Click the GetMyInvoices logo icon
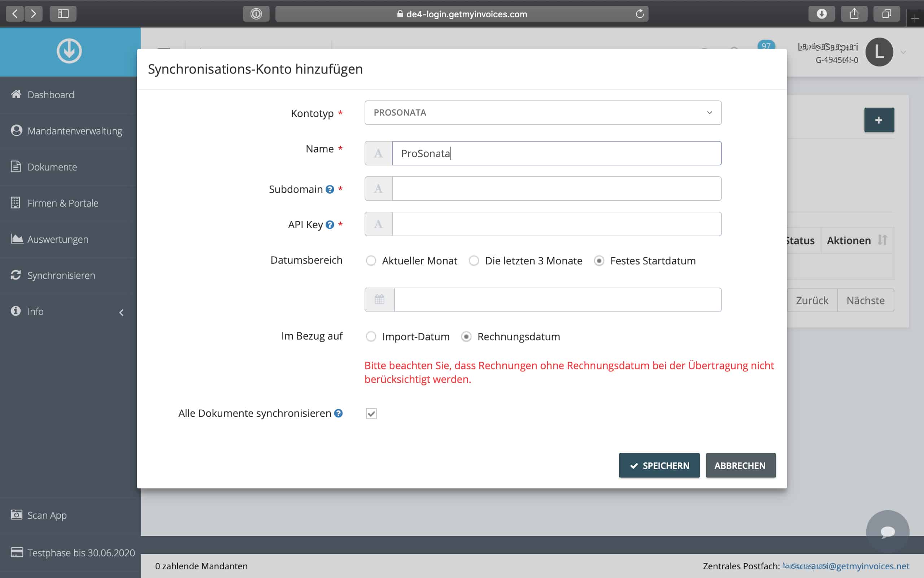This screenshot has height=578, width=924. (69, 51)
